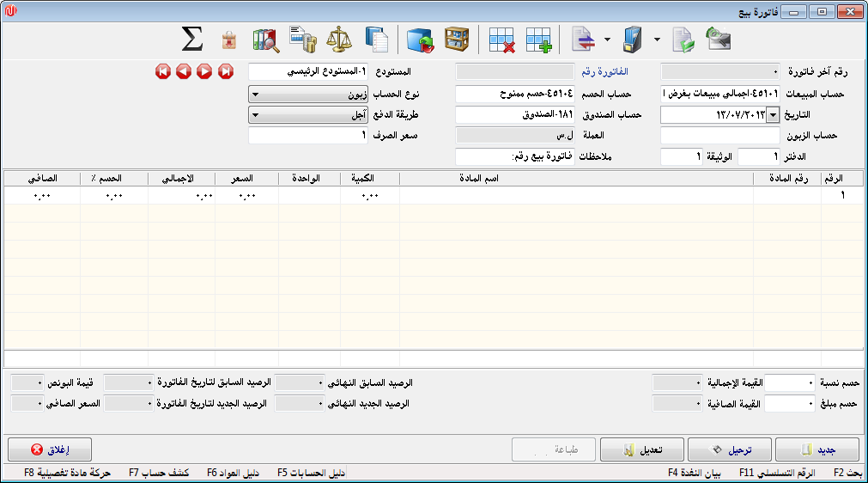Image resolution: width=868 pixels, height=483 pixels.
Task: Click the document transfer arrows icon
Action: pos(584,40)
